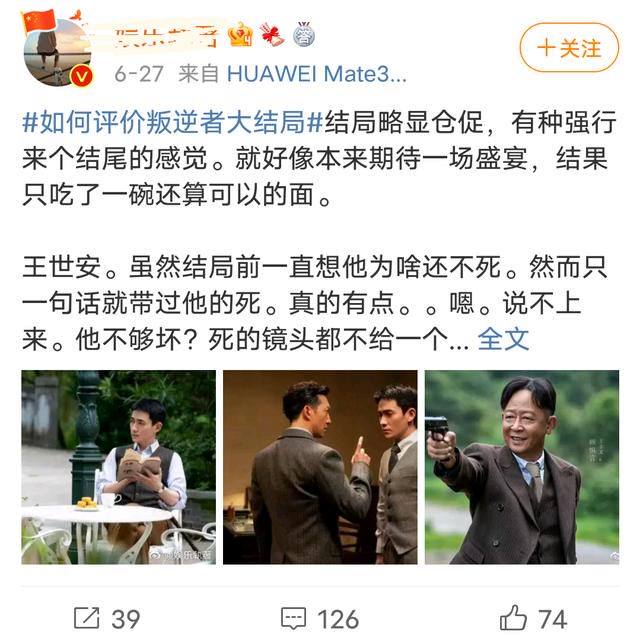Like the post with thumbs-up icon
Viewport: 640px width, 644px height.
pyautogui.click(x=513, y=618)
